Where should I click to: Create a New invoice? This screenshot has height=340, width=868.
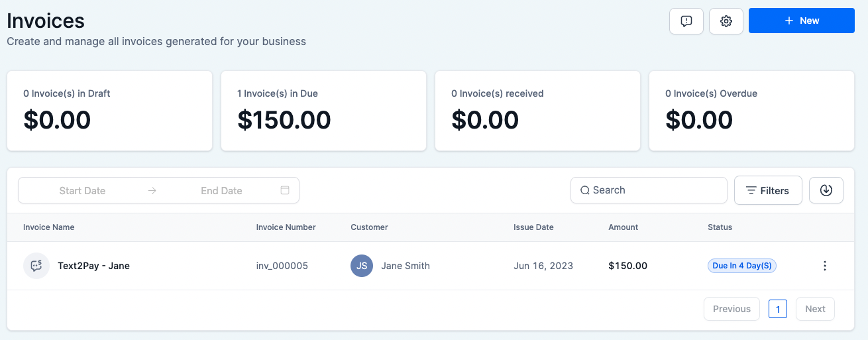(801, 21)
